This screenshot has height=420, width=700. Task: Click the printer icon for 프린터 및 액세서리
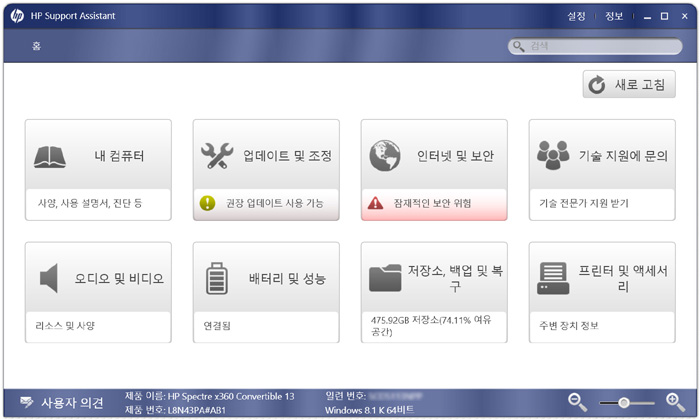553,278
